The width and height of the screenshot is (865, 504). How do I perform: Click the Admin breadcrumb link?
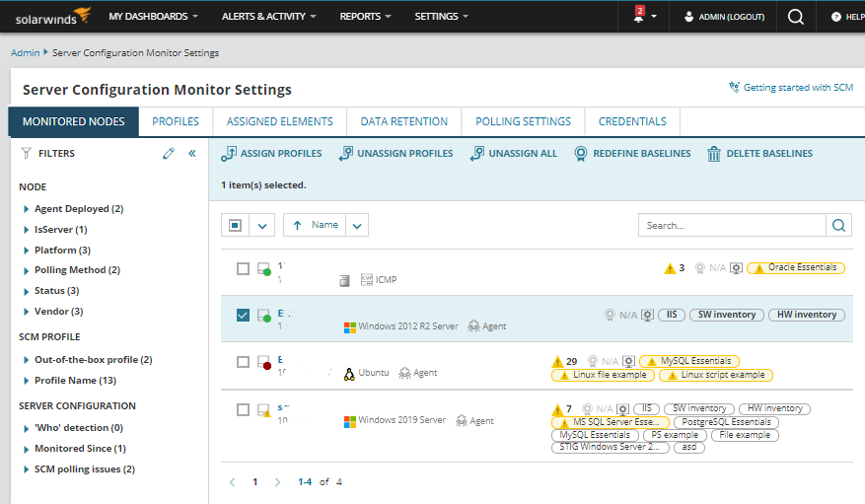click(x=25, y=52)
